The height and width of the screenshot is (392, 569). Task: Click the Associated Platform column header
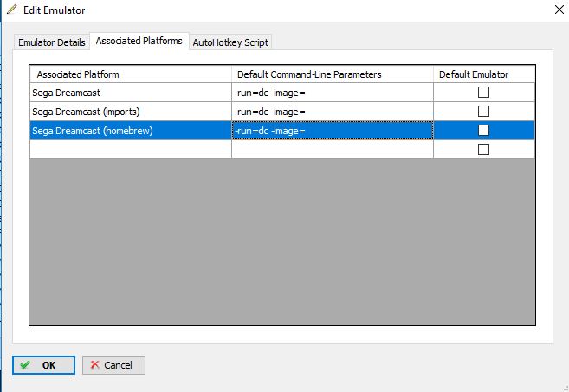[131, 74]
